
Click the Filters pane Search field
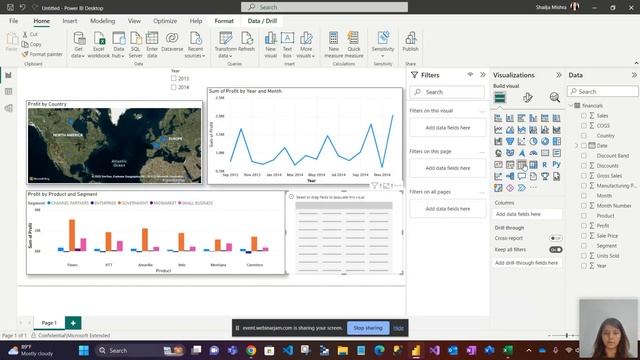(x=447, y=92)
